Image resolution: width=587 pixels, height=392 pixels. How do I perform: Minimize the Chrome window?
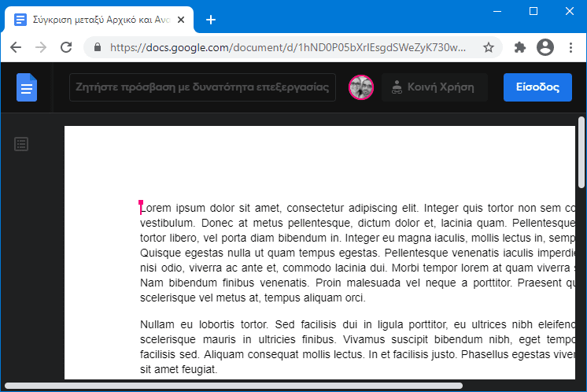497,11
